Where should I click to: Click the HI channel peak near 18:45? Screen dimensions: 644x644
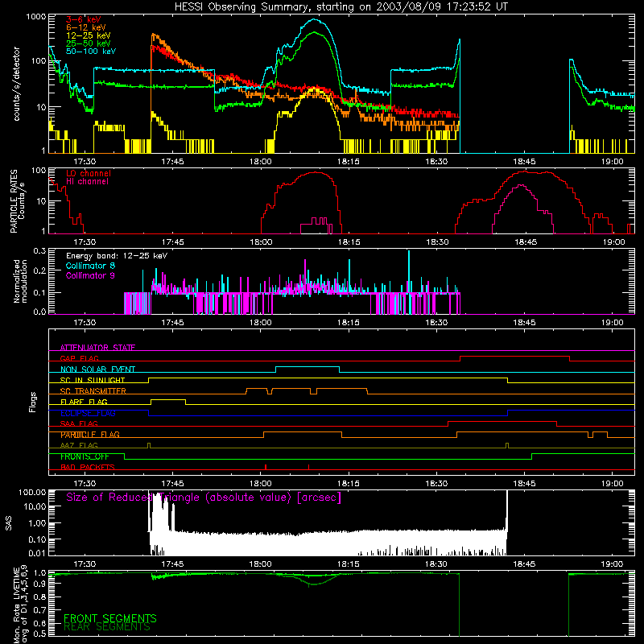coord(521,185)
